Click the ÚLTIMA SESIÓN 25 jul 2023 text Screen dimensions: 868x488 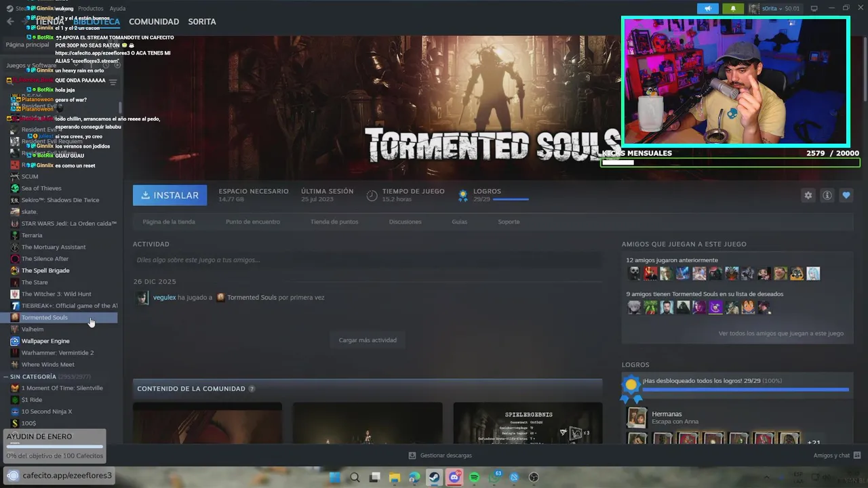click(x=328, y=195)
